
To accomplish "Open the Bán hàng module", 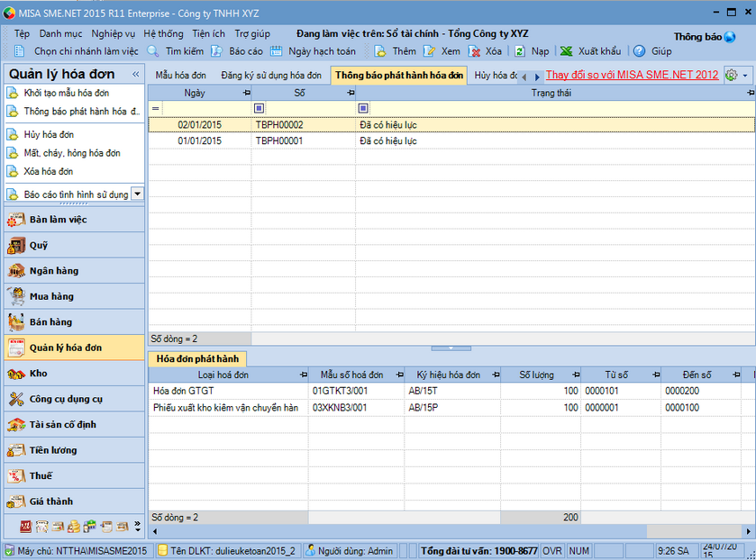I will click(74, 322).
